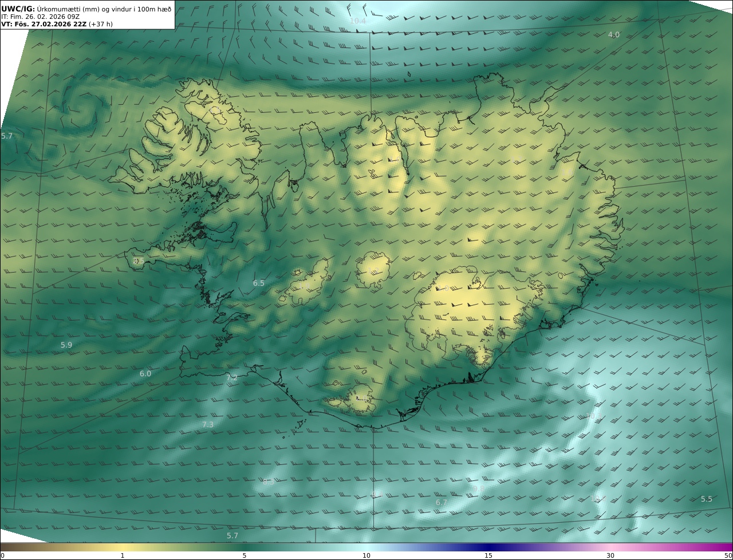Click the map value label '7.2'

(232, 377)
